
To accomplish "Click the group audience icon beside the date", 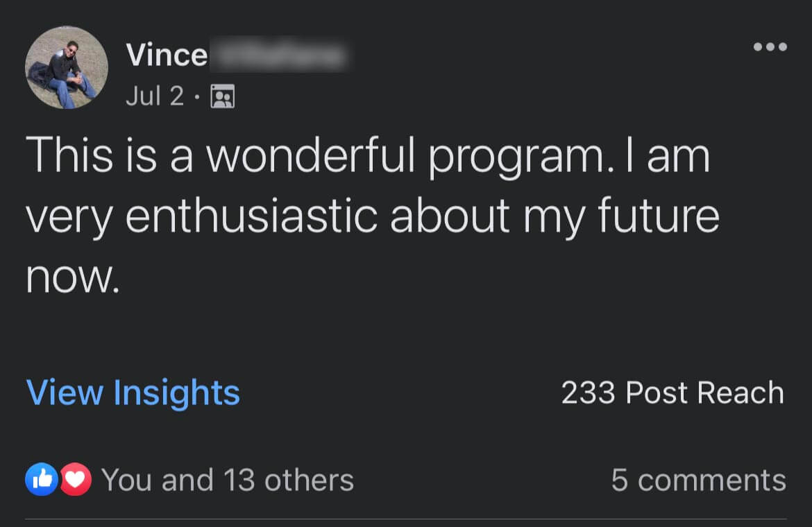I will [222, 96].
